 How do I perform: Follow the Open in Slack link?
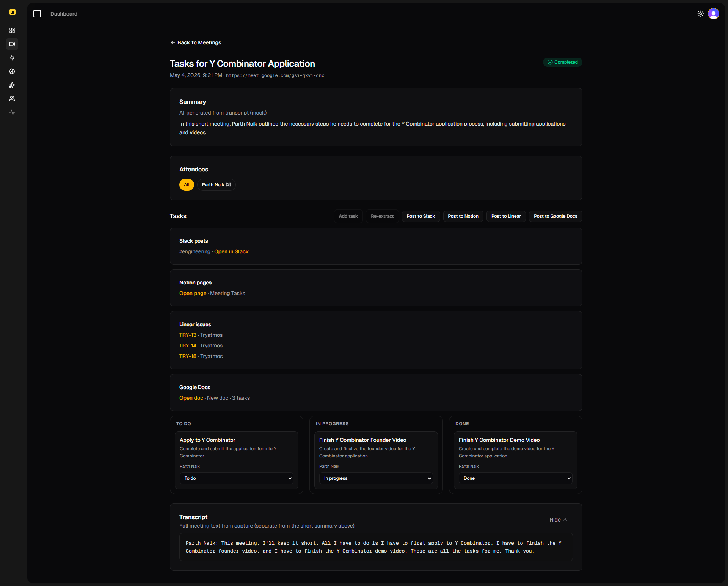click(x=231, y=251)
